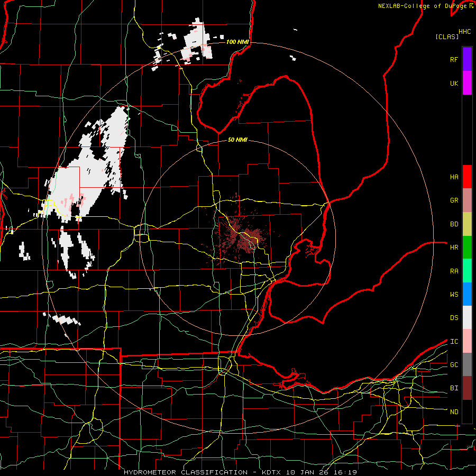
Task: Click the magenta UK legend color swatch
Action: (467, 83)
